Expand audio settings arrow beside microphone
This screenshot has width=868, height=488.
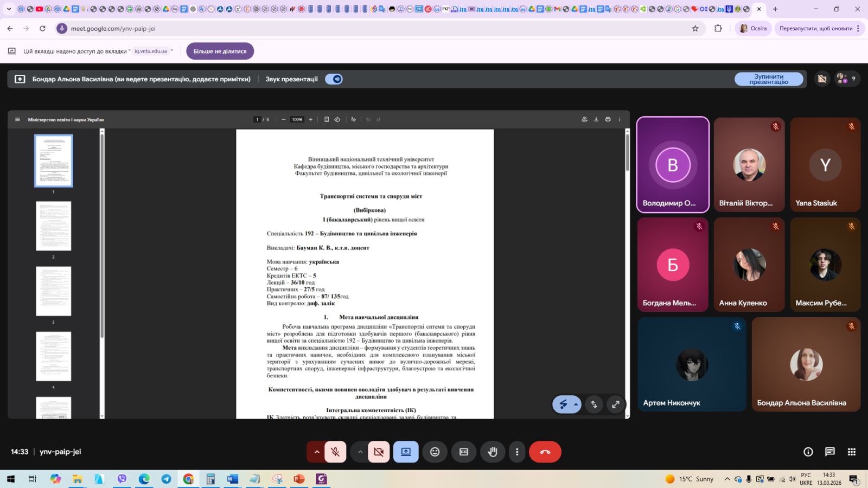click(x=317, y=452)
